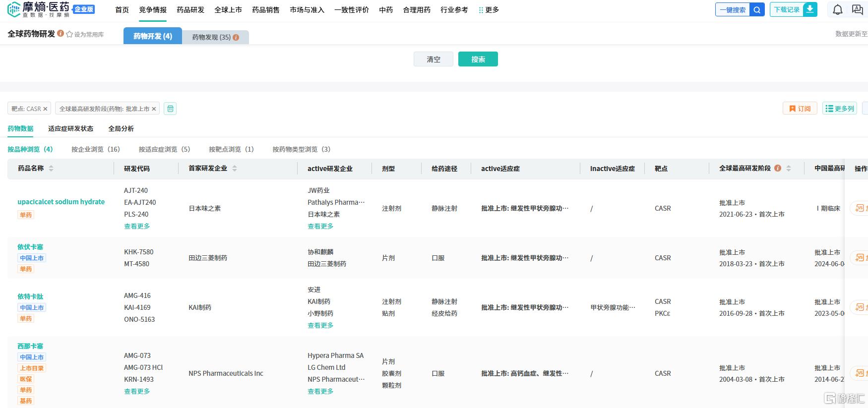Open the 首页 menu

tap(122, 10)
